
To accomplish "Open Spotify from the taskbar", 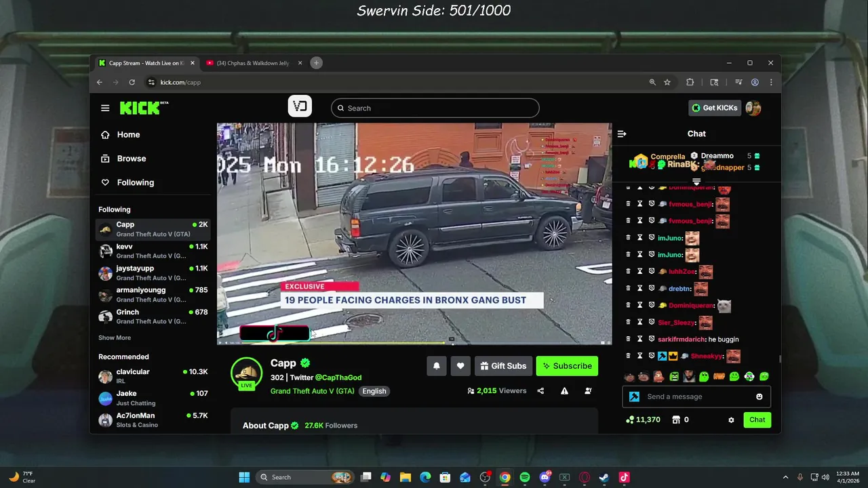I will 525,477.
